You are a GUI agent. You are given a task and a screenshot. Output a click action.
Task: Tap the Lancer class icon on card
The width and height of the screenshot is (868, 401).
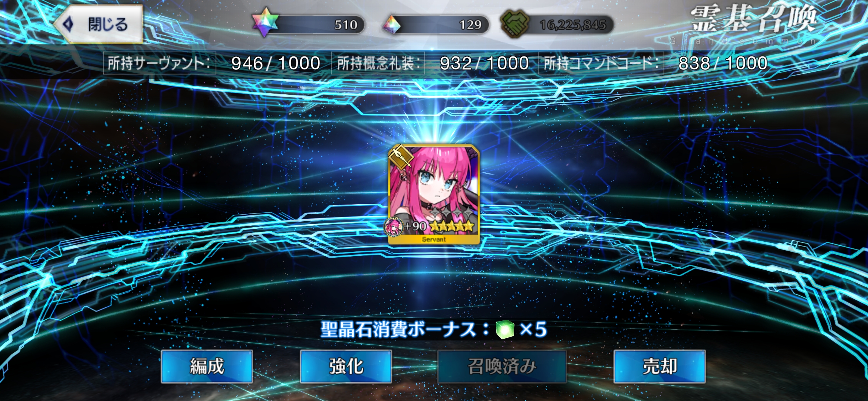[x=401, y=157]
